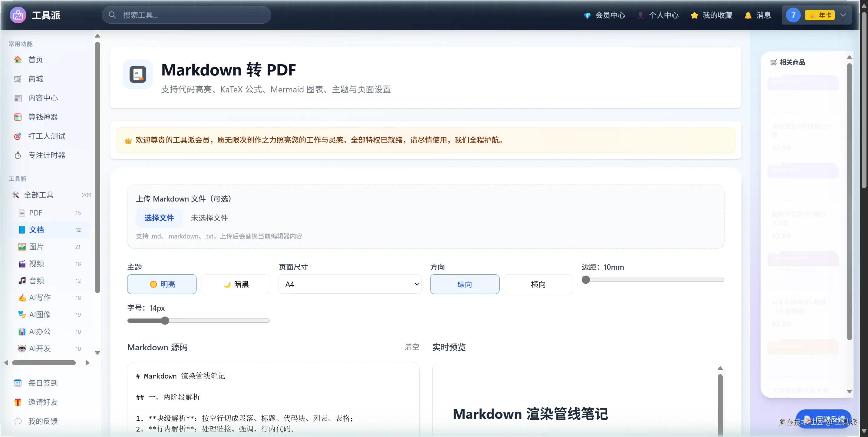Open 会员中心 diamond icon
Viewport: 868px width, 437px height.
click(587, 15)
